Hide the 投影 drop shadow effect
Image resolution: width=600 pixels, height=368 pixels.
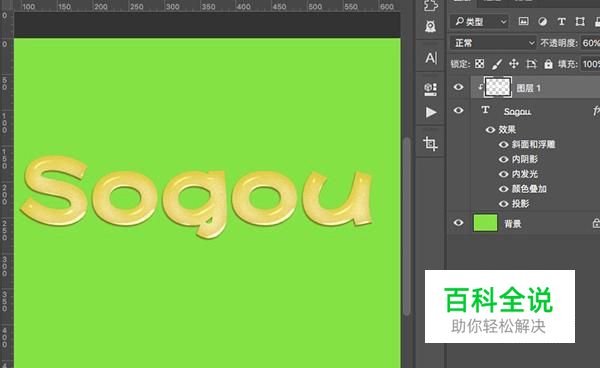(504, 204)
